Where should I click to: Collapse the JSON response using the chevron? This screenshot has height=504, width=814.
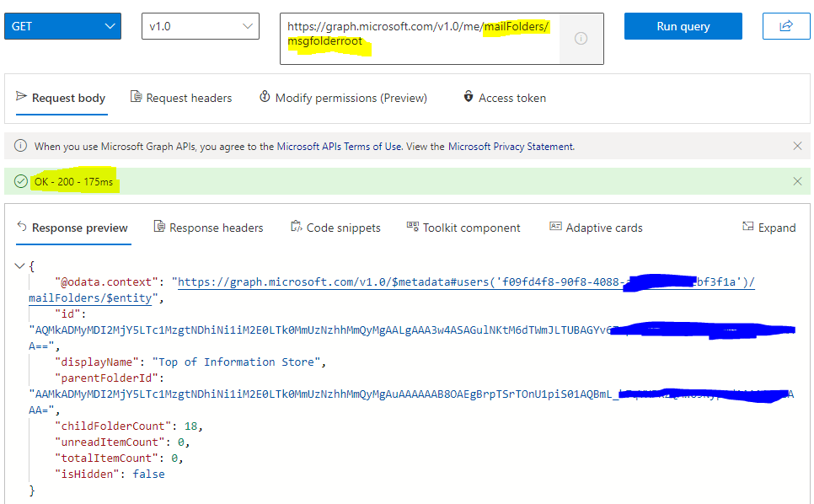(x=20, y=264)
